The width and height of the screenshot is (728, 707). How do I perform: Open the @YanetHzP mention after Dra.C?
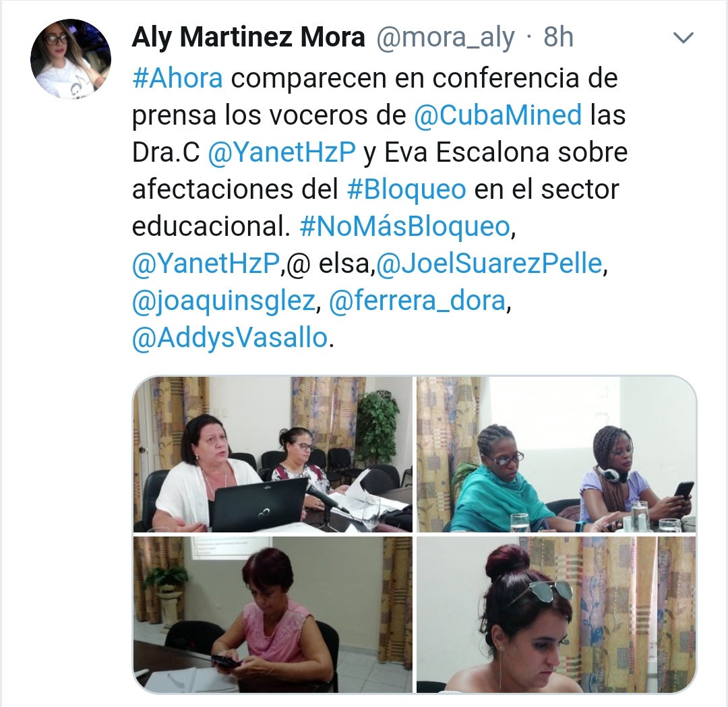(x=282, y=152)
